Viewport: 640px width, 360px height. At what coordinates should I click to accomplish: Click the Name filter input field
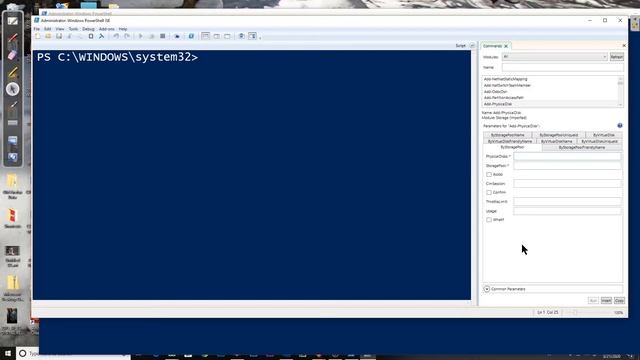(x=562, y=67)
